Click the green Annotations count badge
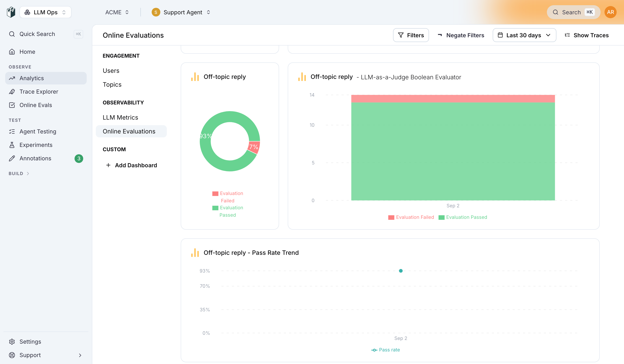The height and width of the screenshot is (364, 624). pyautogui.click(x=79, y=158)
